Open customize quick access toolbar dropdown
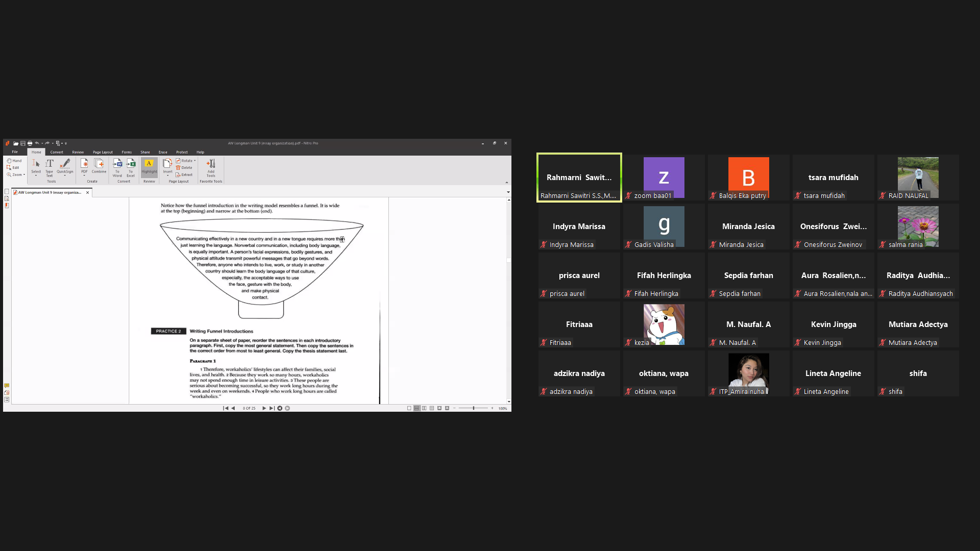Screen dimensions: 980x551 (66, 143)
